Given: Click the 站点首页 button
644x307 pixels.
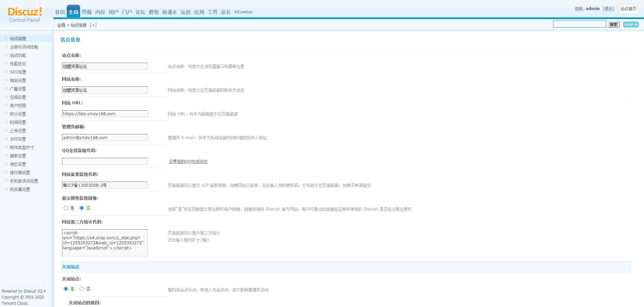Looking at the screenshot, I should (628, 9).
